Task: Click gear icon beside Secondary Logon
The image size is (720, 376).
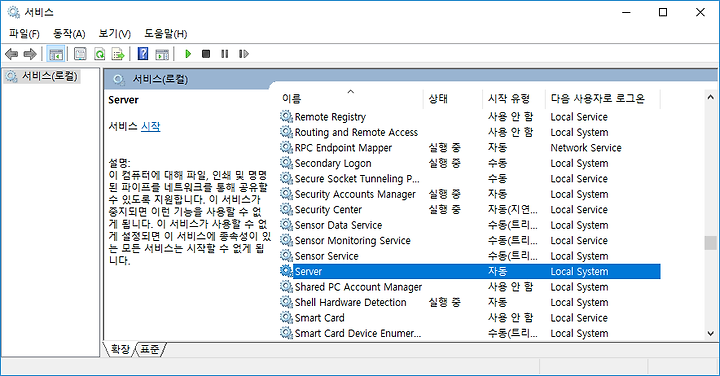Action: 287,163
